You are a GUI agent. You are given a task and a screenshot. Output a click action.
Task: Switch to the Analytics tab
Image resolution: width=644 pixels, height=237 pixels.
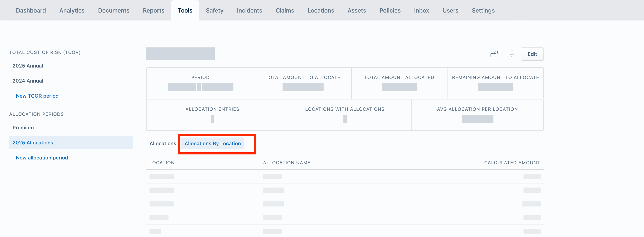(72, 10)
